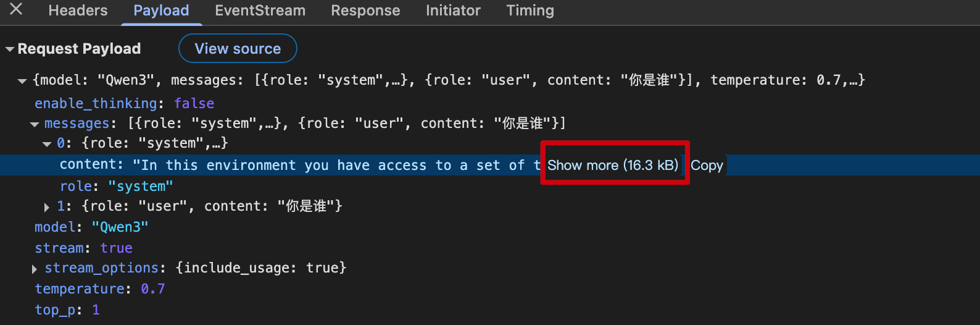Copy the system content value
Screen dimensions: 980x325
[707, 165]
